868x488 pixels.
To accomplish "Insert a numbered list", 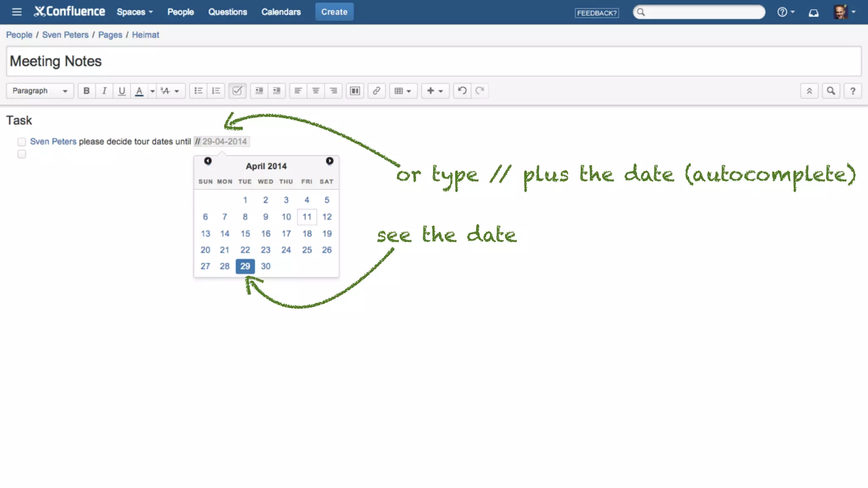I will [216, 91].
